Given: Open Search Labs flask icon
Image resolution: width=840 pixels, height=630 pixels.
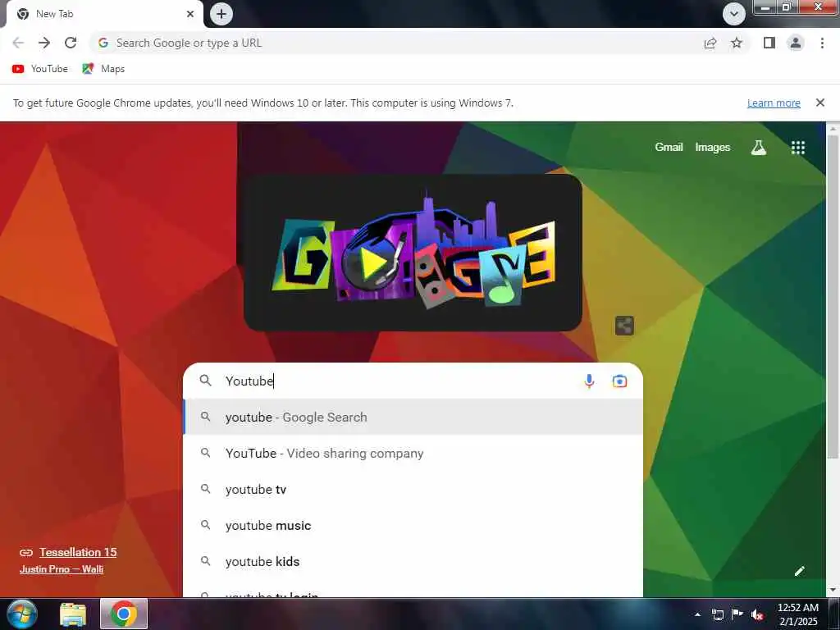Looking at the screenshot, I should 758,148.
